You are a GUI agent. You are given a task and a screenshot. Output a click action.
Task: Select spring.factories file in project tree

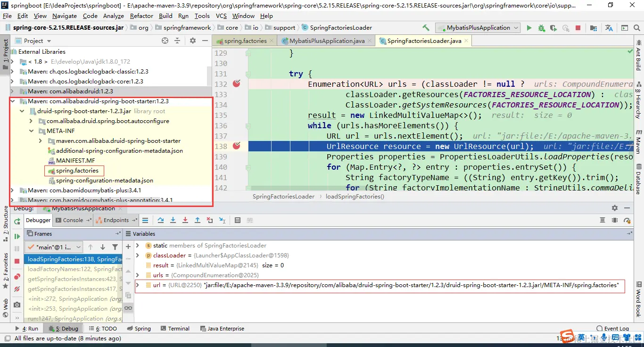coord(77,171)
